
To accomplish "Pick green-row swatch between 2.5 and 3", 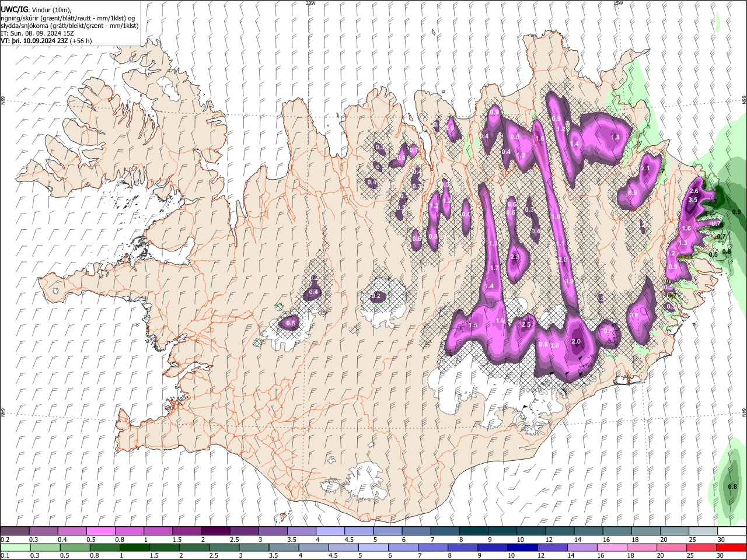I will pos(224,548).
